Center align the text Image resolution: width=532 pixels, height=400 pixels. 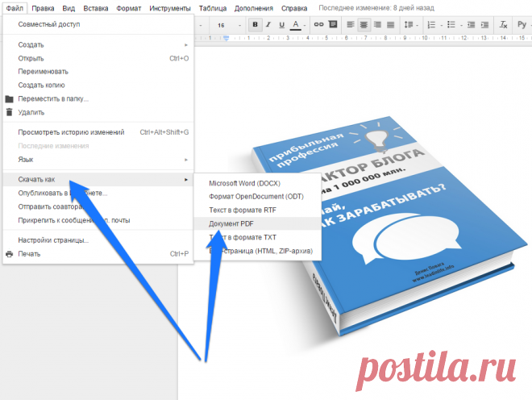(364, 25)
